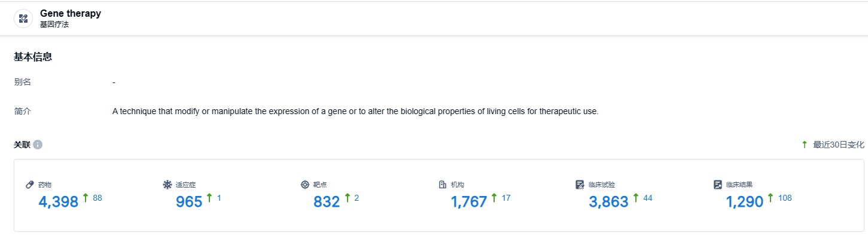Click the Gene therapy header logo icon
This screenshot has width=868, height=236.
point(23,19)
